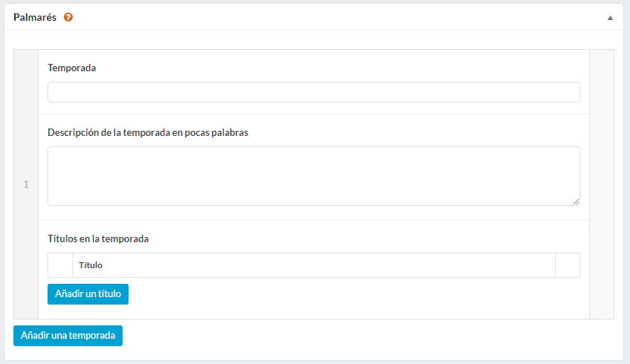
Task: Click inside the season description textarea
Action: [x=314, y=176]
